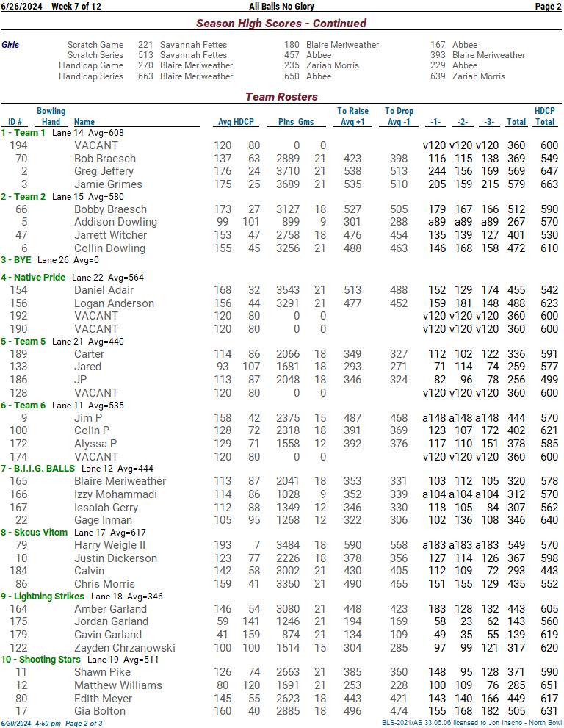Select bowler name 'Issaiah Gerry'

coord(106,508)
